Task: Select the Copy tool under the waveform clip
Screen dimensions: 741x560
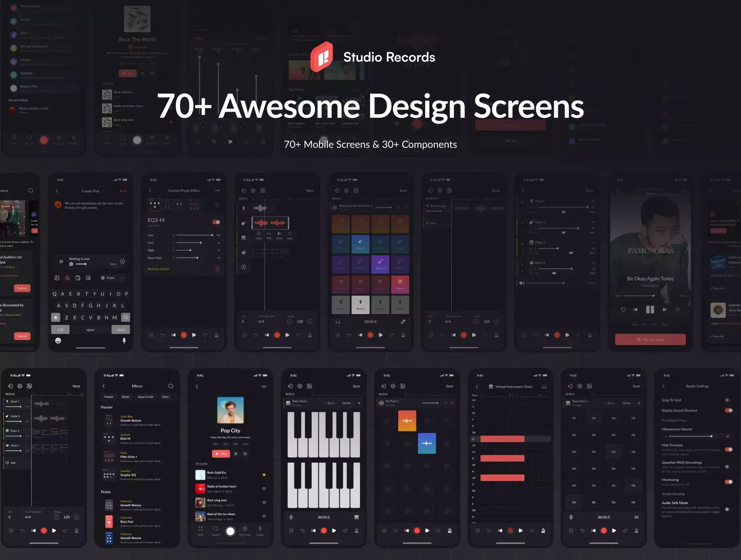Action: (259, 236)
